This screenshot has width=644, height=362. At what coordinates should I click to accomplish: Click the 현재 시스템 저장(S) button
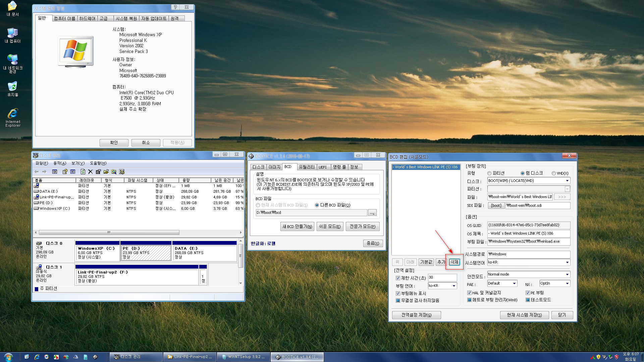click(x=524, y=315)
